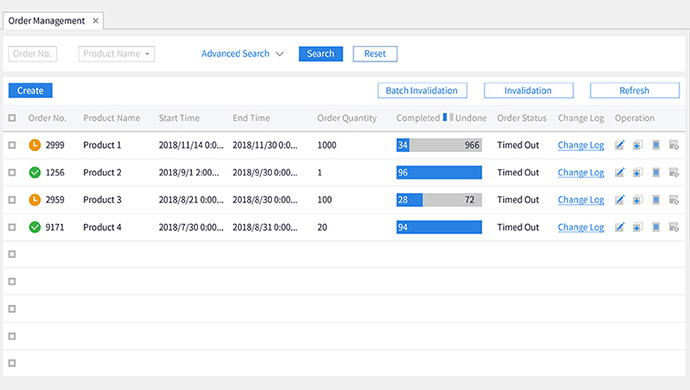This screenshot has height=390, width=690.
Task: Check the box for order 2999
Action: click(12, 145)
